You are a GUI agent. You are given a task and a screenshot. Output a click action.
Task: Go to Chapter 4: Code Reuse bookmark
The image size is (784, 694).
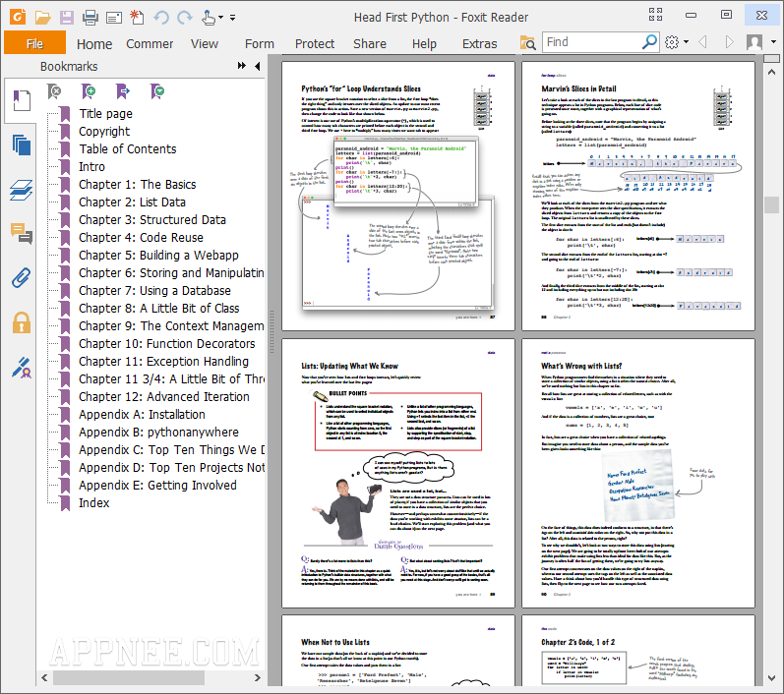click(141, 237)
